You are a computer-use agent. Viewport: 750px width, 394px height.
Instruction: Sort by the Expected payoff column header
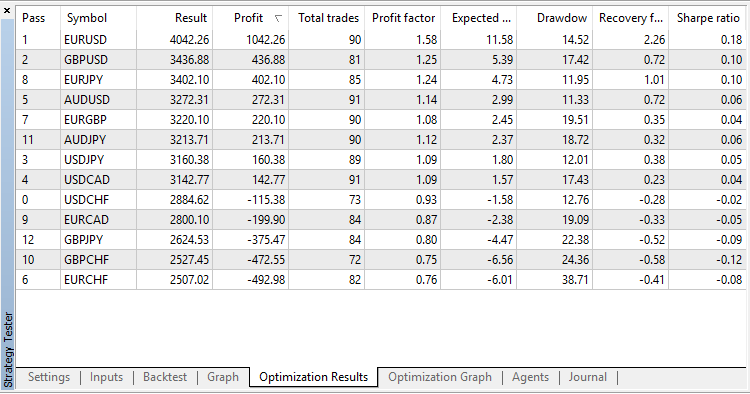pos(479,18)
